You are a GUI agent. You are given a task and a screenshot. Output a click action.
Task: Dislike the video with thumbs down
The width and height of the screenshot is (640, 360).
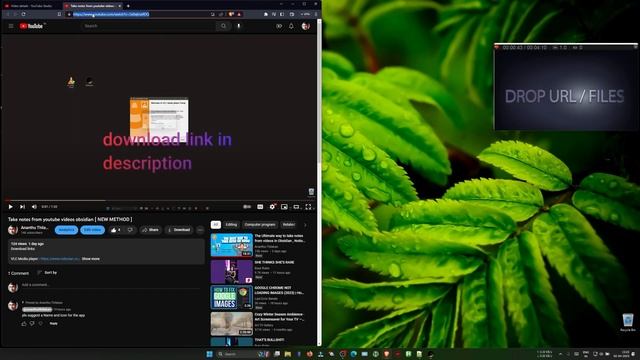pyautogui.click(x=130, y=230)
